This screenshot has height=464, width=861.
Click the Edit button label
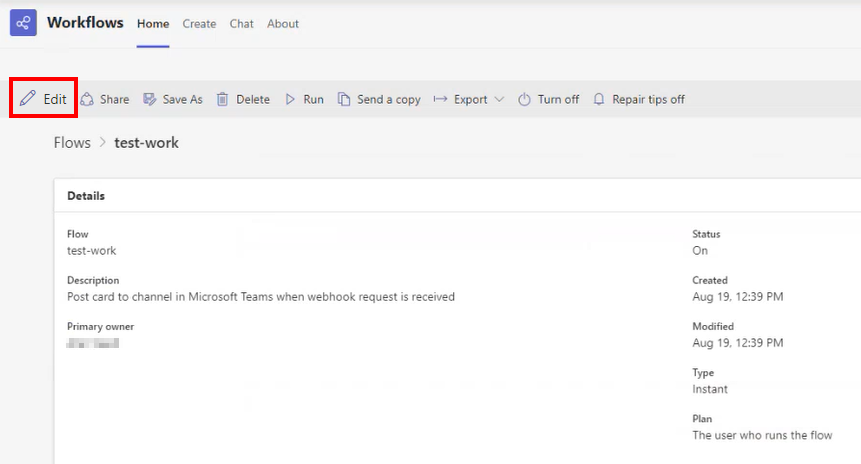pyautogui.click(x=55, y=99)
